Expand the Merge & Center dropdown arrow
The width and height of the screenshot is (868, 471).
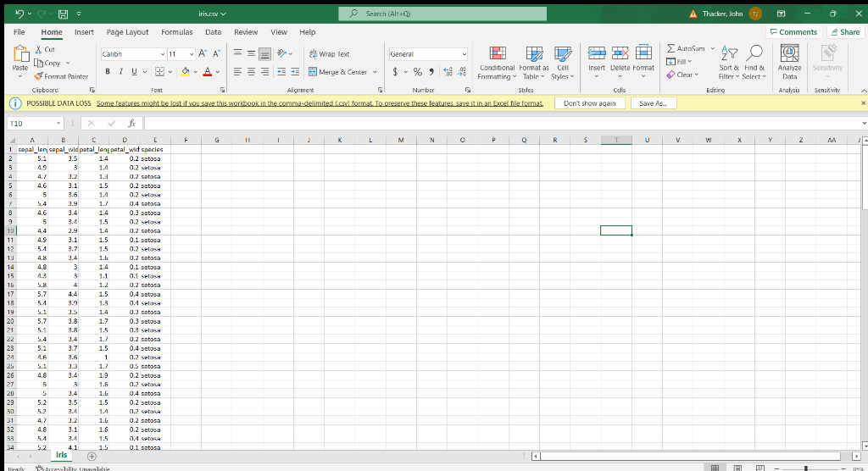tap(375, 72)
